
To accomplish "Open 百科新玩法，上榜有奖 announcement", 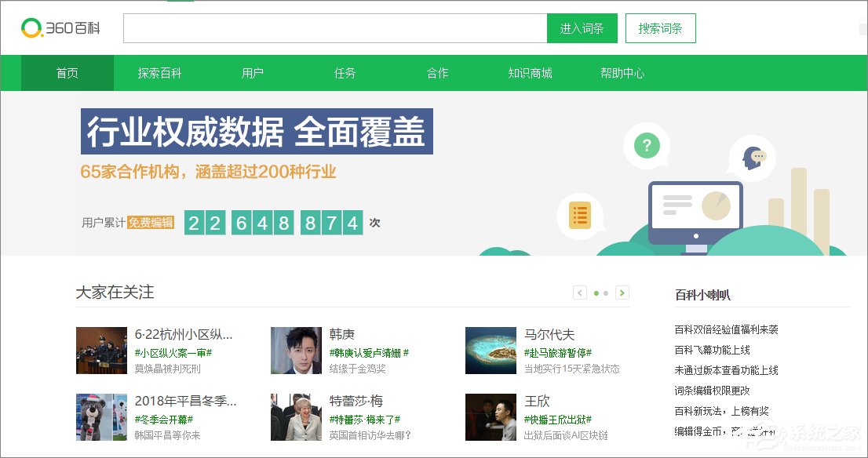I will pyautogui.click(x=722, y=411).
